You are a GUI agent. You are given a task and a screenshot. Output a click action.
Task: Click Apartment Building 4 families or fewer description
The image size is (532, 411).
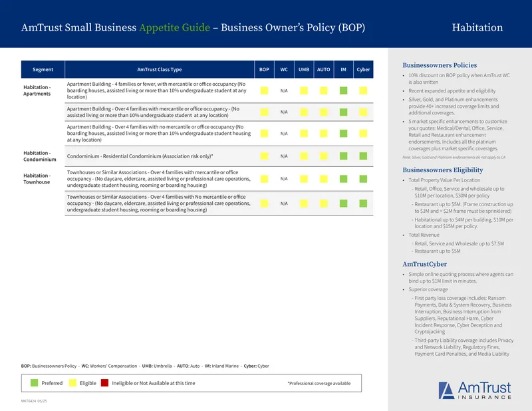pos(157,90)
